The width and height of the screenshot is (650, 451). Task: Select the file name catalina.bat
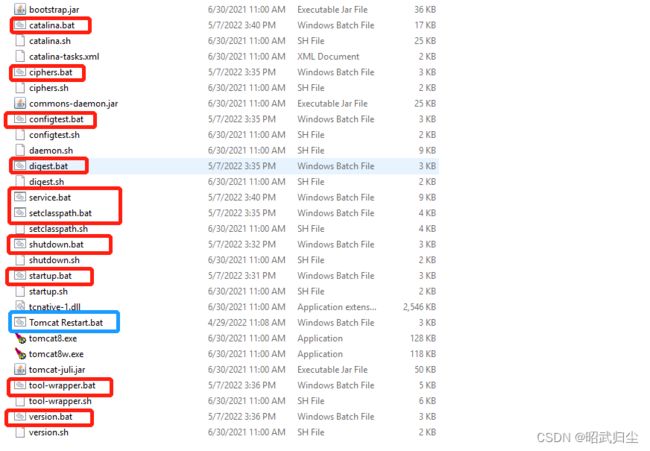point(52,25)
